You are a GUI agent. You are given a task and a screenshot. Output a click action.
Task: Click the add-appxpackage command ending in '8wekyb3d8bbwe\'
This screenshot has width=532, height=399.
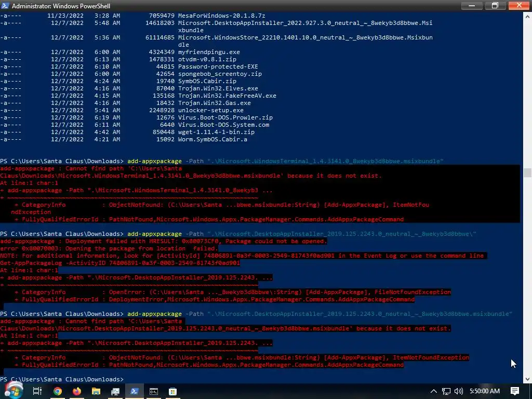(238, 234)
